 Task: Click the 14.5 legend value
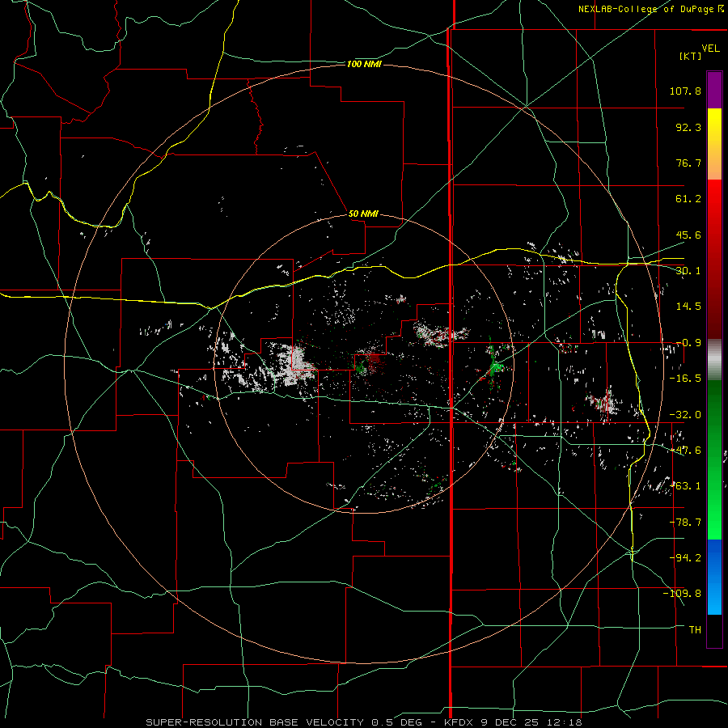[688, 307]
